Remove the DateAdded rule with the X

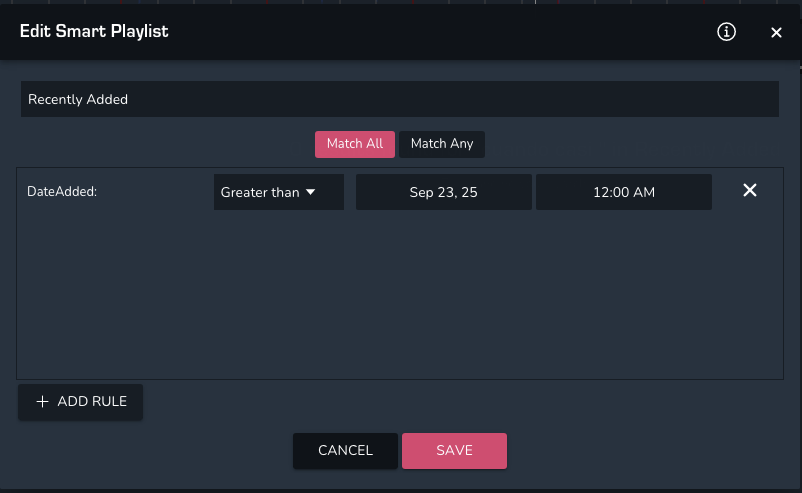coord(750,191)
